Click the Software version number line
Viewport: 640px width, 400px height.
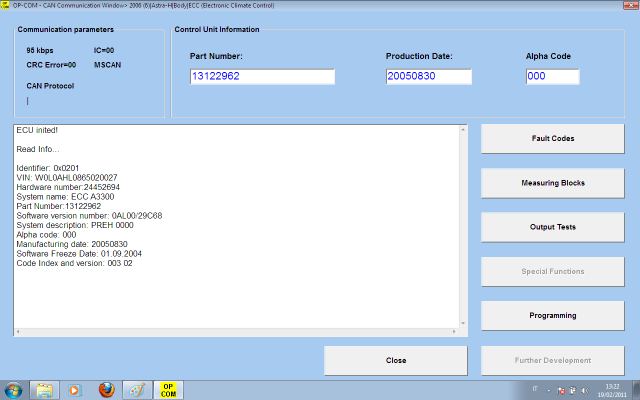89,216
